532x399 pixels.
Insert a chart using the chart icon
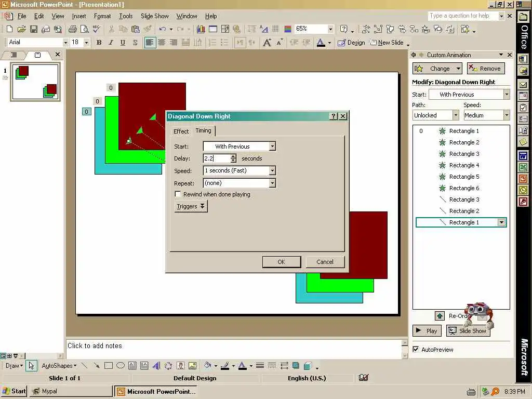click(x=201, y=29)
